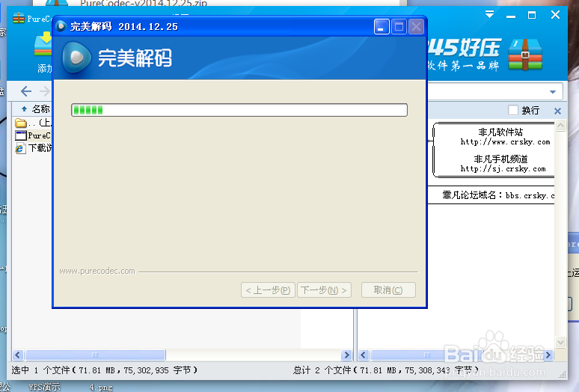Viewport: 579px width, 392px height.
Task: Select the parent folder '..' row
Action: coord(33,123)
